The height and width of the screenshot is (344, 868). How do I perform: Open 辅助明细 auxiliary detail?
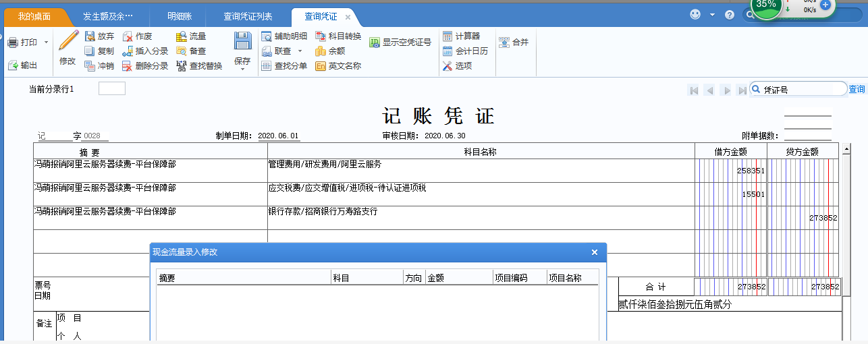coord(284,36)
